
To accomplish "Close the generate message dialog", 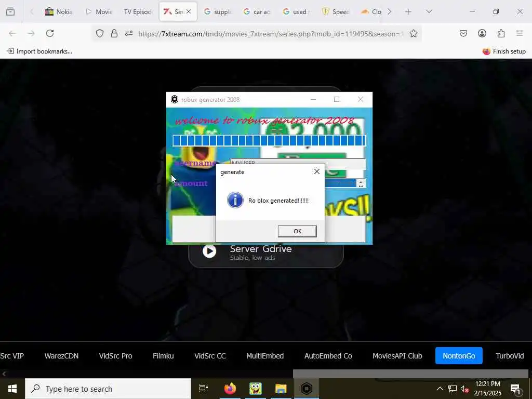I will click(317, 171).
